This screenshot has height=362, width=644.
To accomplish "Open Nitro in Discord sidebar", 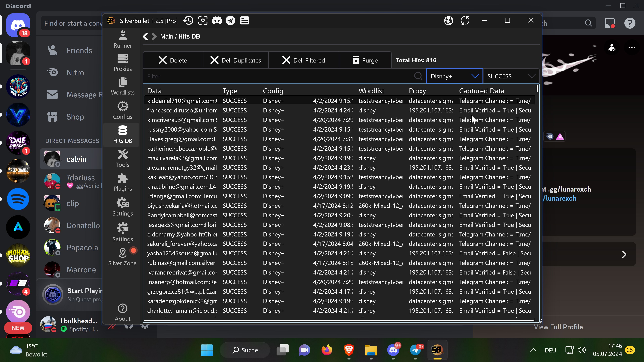I will tap(75, 72).
